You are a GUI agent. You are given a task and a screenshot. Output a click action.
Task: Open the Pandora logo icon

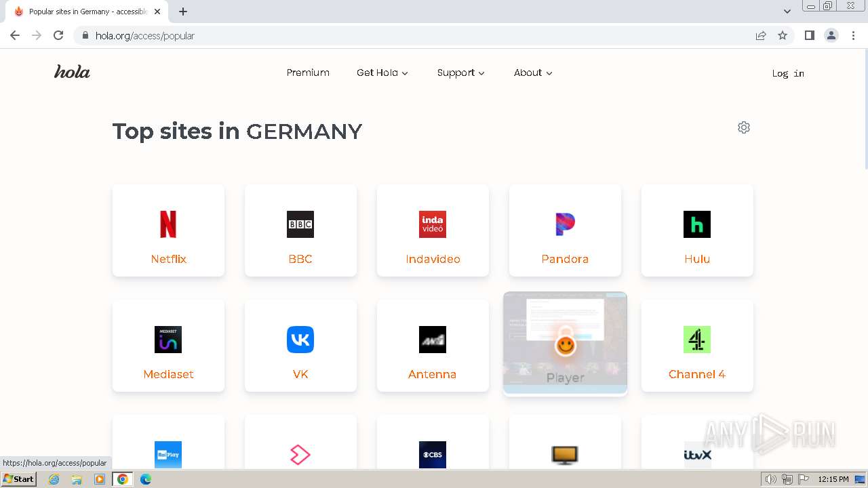565,224
